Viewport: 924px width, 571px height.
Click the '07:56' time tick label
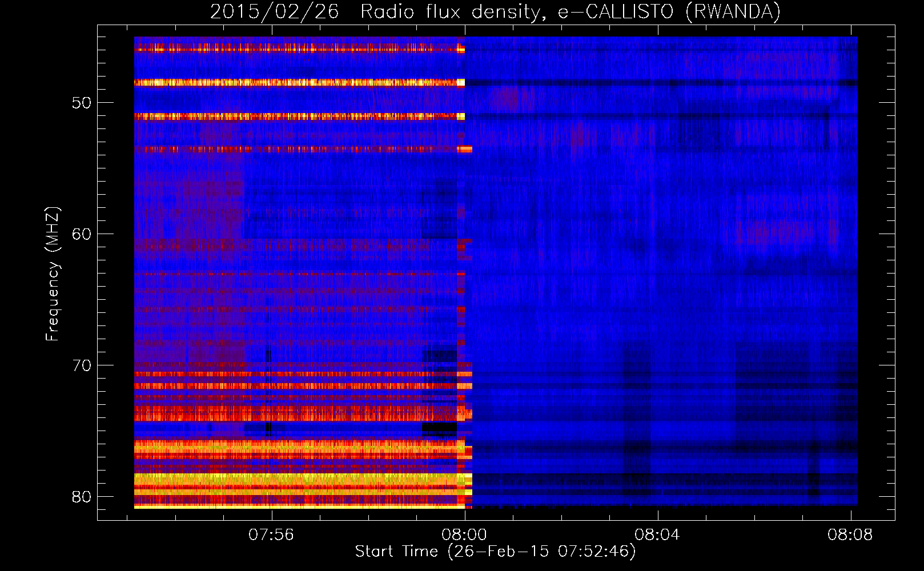(271, 534)
